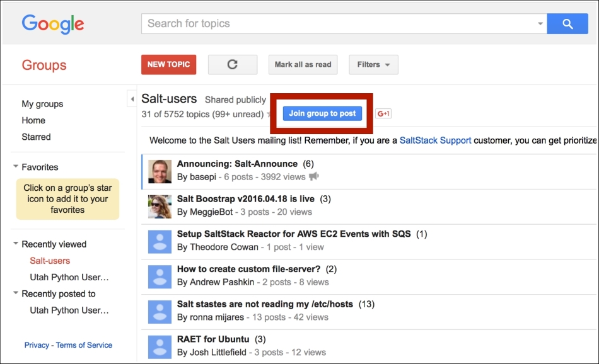Open the search options dropdown arrow
This screenshot has width=599, height=364.
(540, 24)
